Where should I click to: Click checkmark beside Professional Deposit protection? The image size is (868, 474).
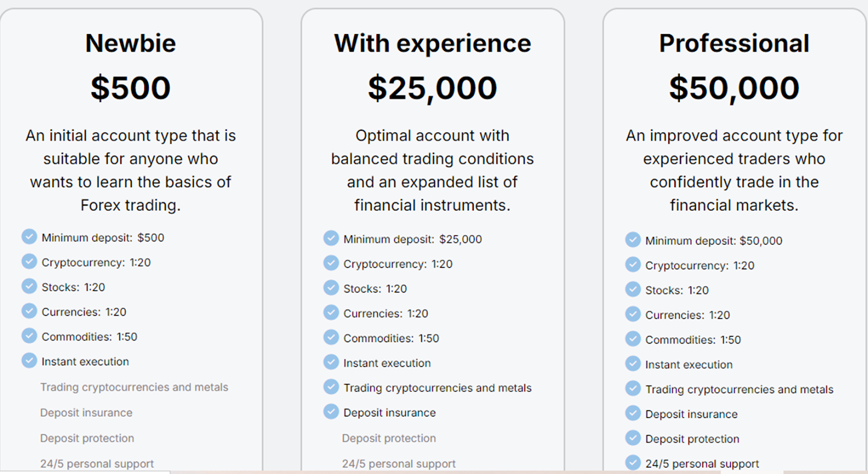click(x=633, y=438)
